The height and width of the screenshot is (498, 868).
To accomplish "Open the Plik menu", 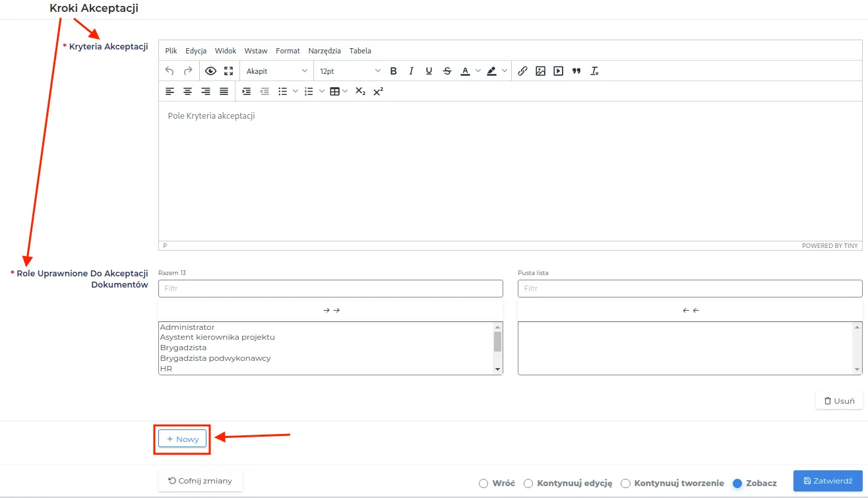I will pyautogui.click(x=171, y=51).
